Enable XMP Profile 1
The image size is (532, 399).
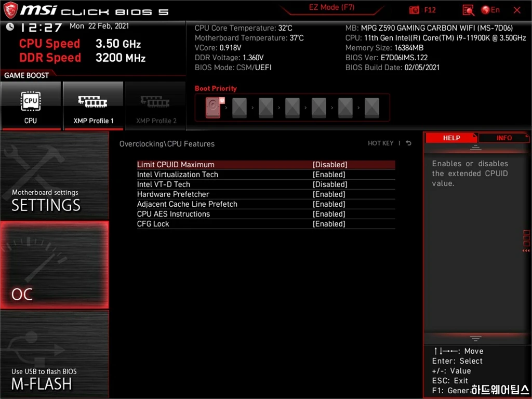[x=93, y=105]
